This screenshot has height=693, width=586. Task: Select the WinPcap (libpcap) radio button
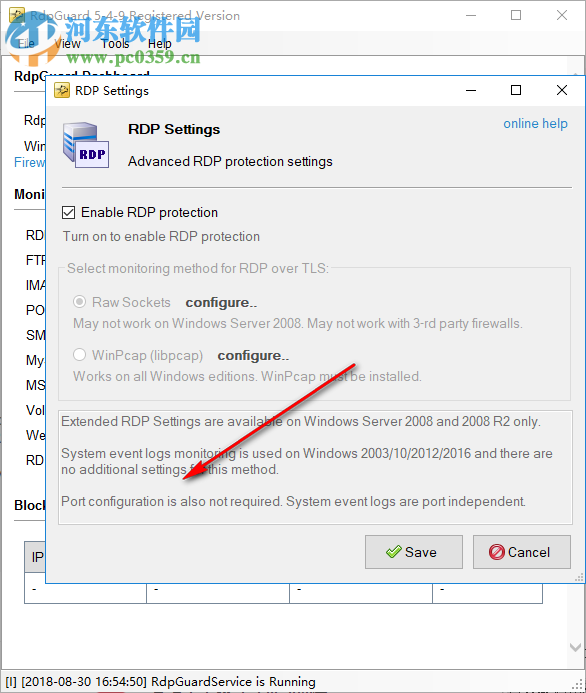[80, 354]
